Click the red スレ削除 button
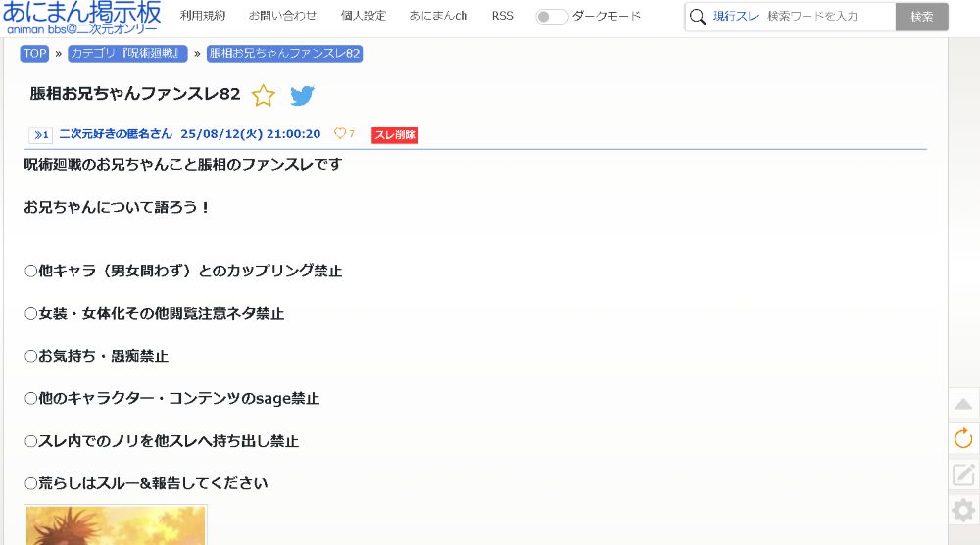 click(x=395, y=135)
